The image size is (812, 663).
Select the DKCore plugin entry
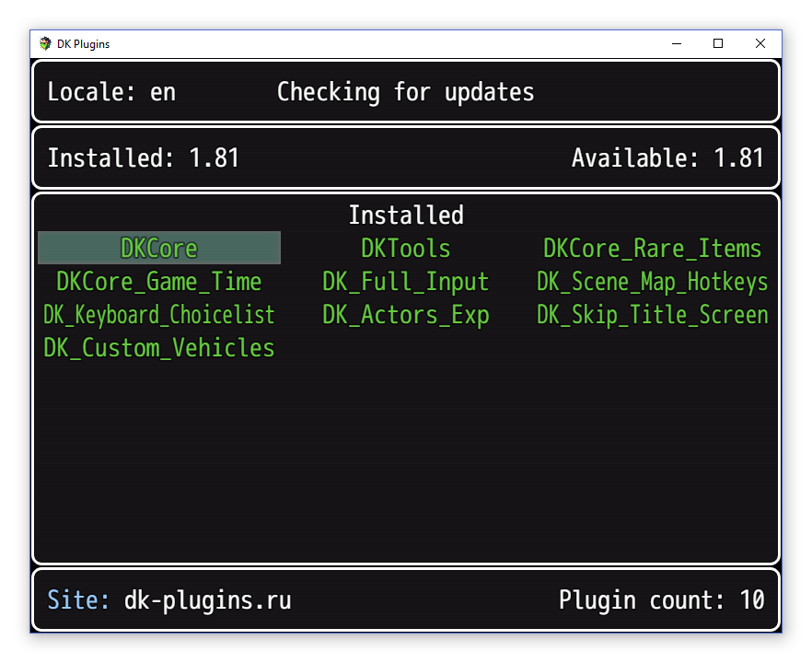tap(159, 249)
